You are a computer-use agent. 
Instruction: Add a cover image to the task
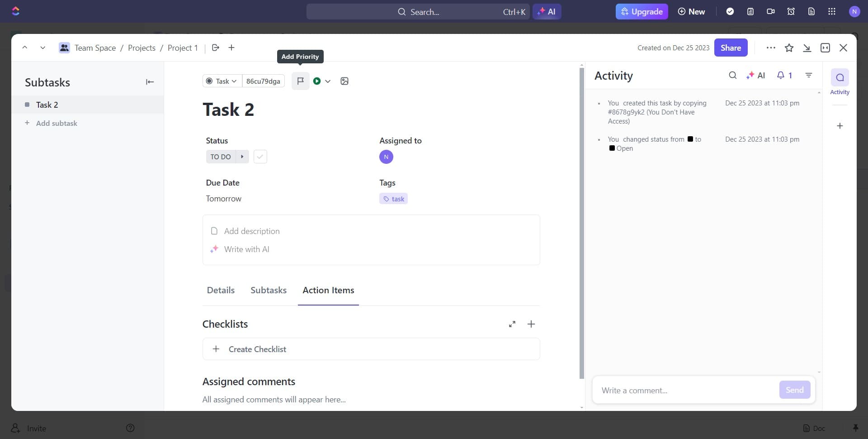click(344, 81)
